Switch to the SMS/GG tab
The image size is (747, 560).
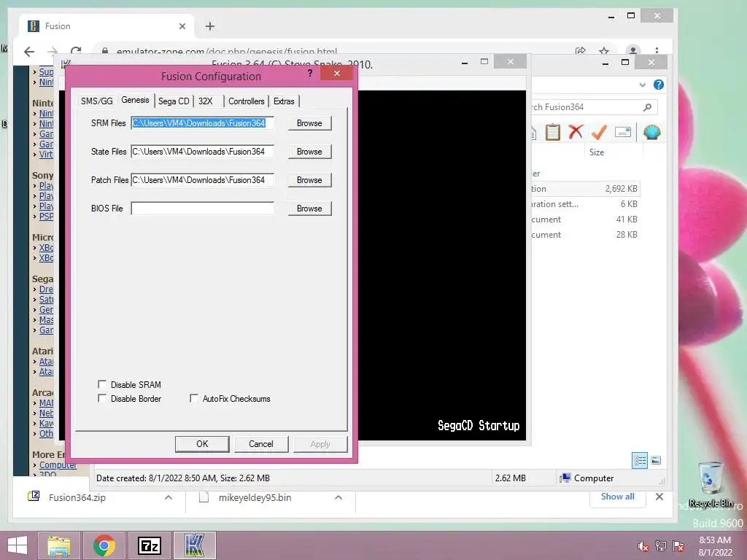pyautogui.click(x=97, y=101)
